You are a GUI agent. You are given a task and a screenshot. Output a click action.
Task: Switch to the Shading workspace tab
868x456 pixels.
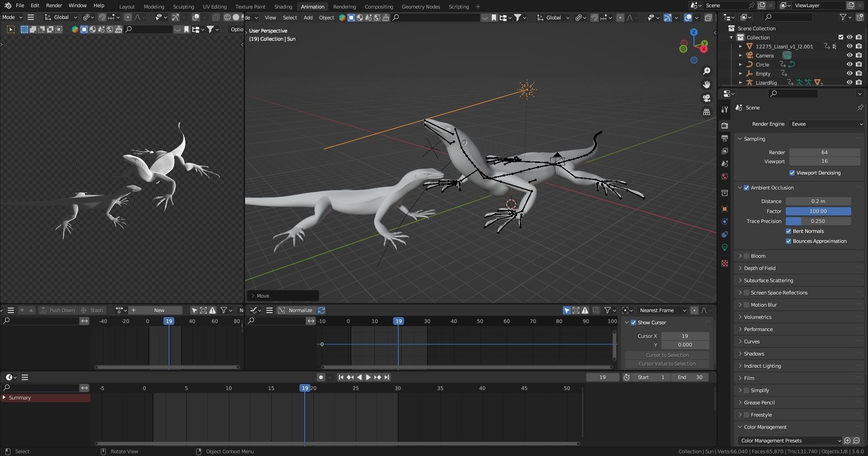pos(283,6)
